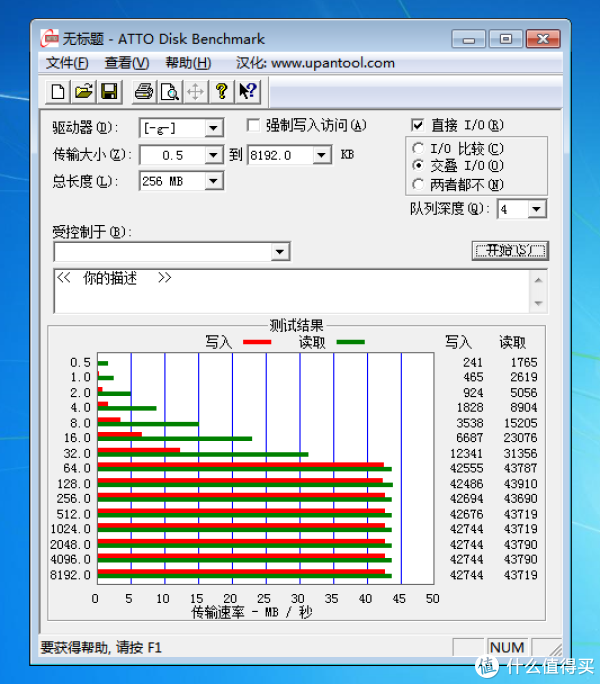600x684 pixels.
Task: Click the green read legend swatch
Action: pyautogui.click(x=350, y=342)
